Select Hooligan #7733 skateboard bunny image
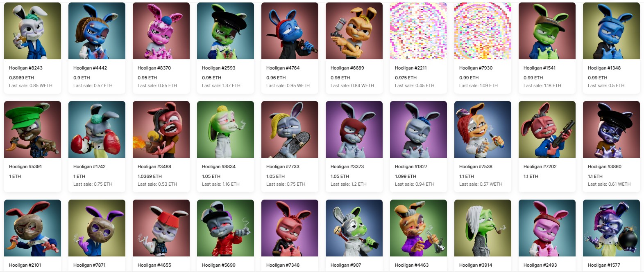Screen dimensions: 644x272 (x=290, y=130)
